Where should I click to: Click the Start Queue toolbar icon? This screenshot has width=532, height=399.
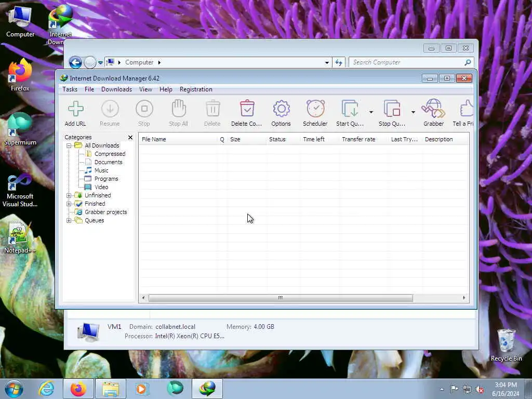pyautogui.click(x=350, y=113)
